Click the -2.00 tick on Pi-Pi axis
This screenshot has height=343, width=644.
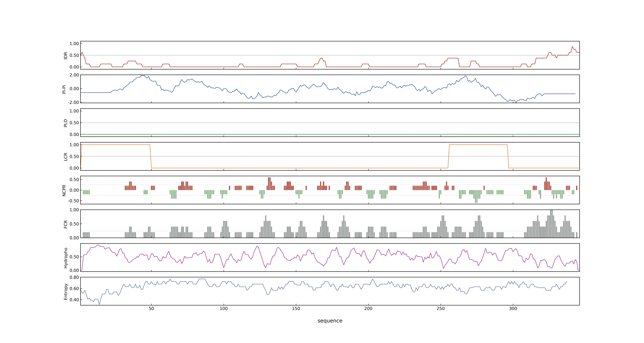tap(73, 102)
